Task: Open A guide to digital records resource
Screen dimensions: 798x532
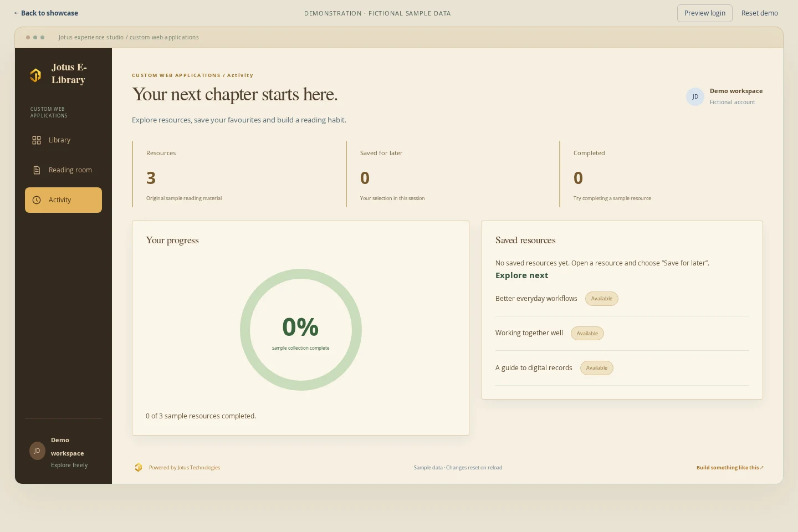Action: coord(534,368)
